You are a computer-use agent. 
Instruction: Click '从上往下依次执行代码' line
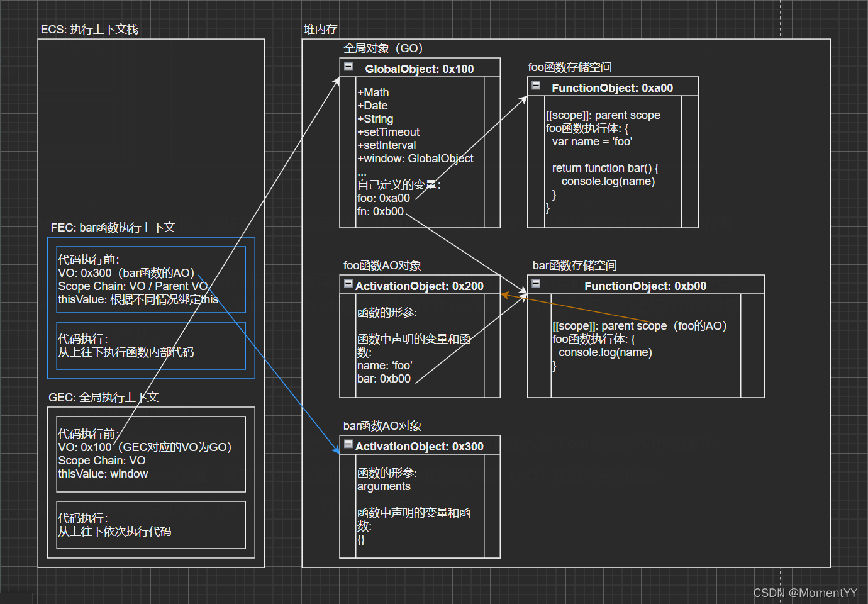pyautogui.click(x=114, y=532)
